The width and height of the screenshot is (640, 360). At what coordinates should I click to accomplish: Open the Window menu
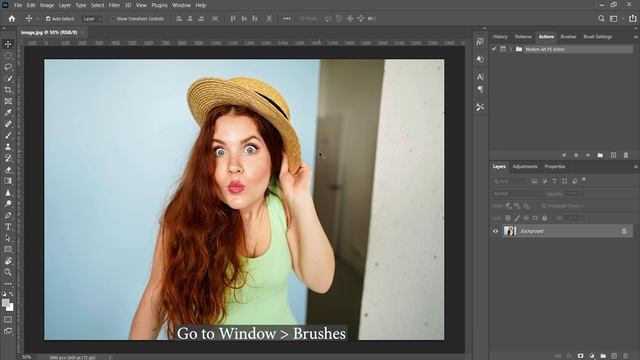coord(181,5)
